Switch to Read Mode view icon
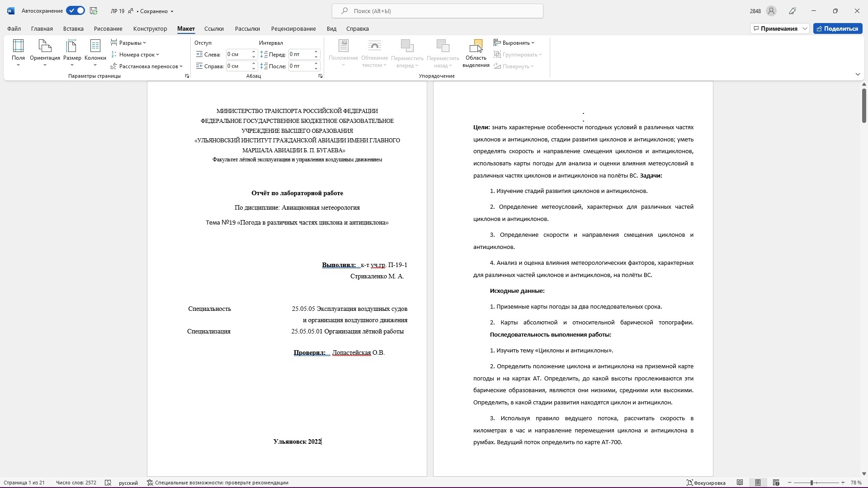 coord(740,483)
